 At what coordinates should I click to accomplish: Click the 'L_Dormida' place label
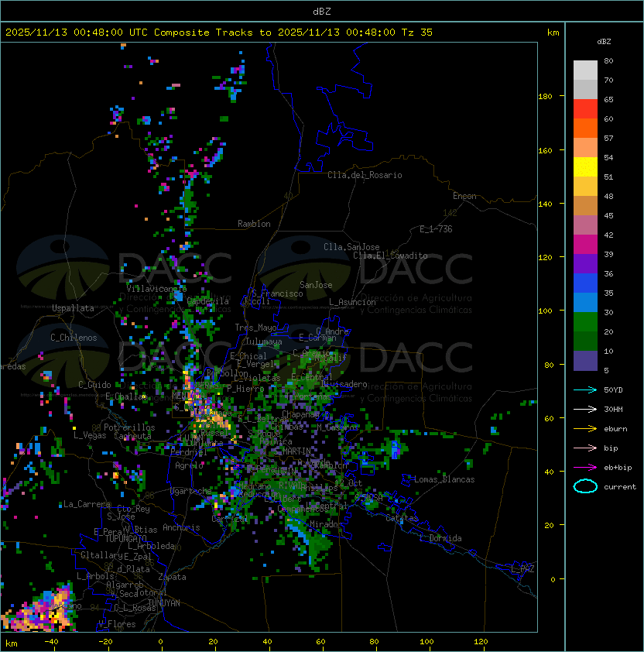(440, 538)
